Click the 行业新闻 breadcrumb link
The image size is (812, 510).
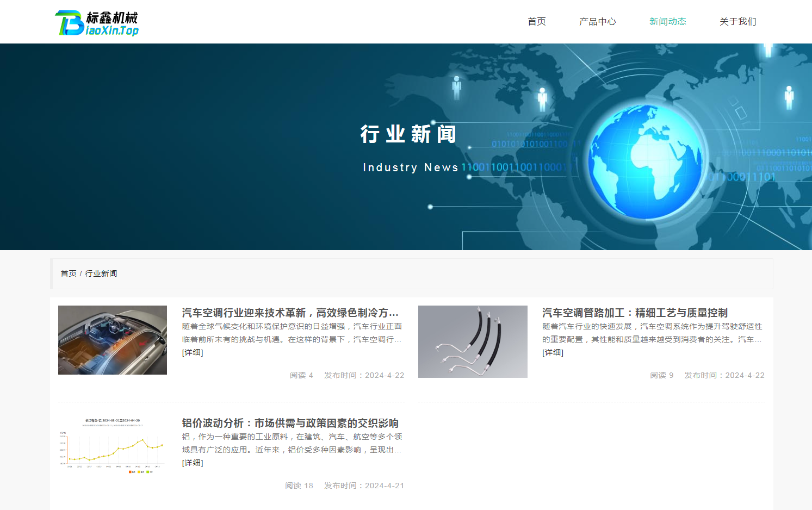click(x=101, y=273)
